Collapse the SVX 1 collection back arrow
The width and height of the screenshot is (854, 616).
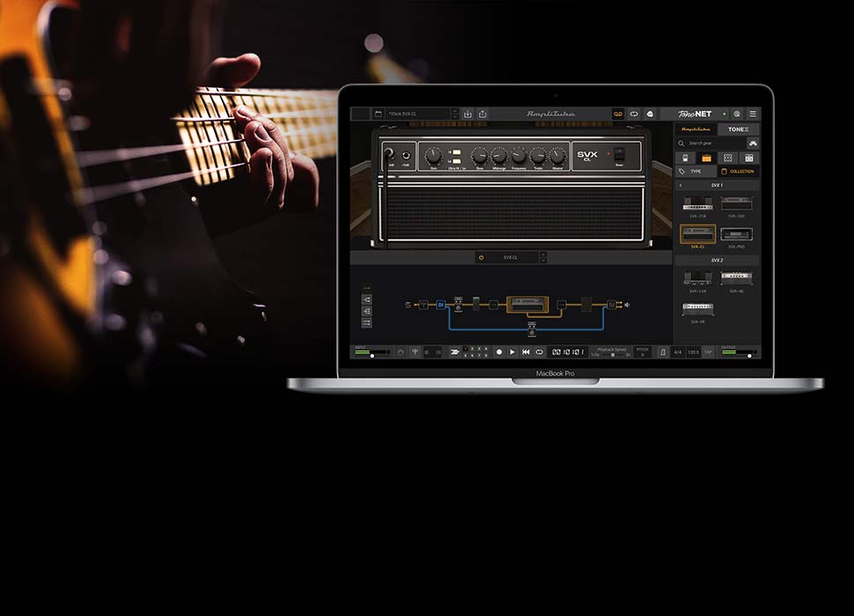(x=680, y=186)
